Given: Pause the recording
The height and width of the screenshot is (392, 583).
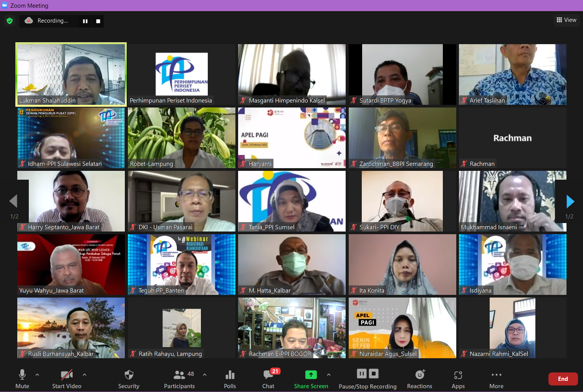Looking at the screenshot, I should (x=85, y=21).
